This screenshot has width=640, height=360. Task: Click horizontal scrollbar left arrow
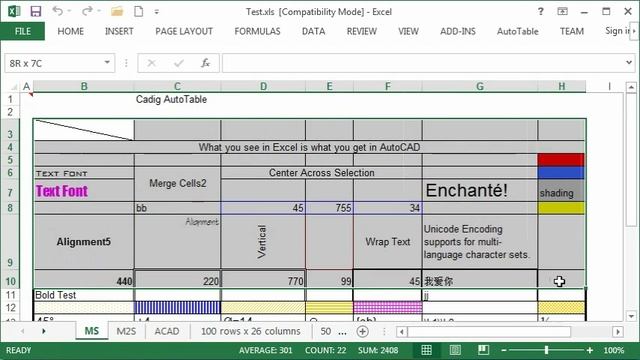pyautogui.click(x=402, y=331)
